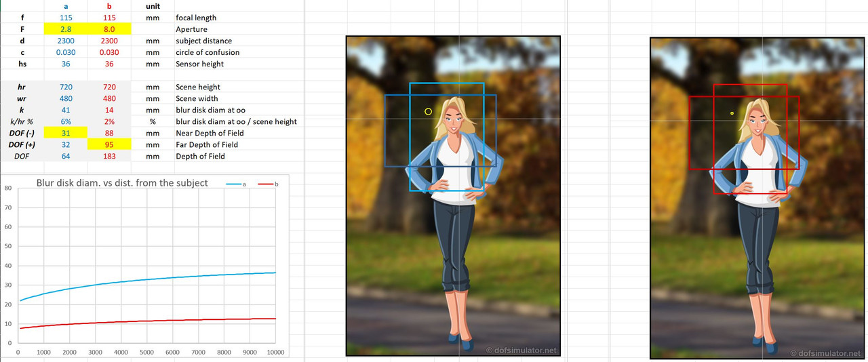
Task: Click the total DOF value 64
Action: click(66, 157)
